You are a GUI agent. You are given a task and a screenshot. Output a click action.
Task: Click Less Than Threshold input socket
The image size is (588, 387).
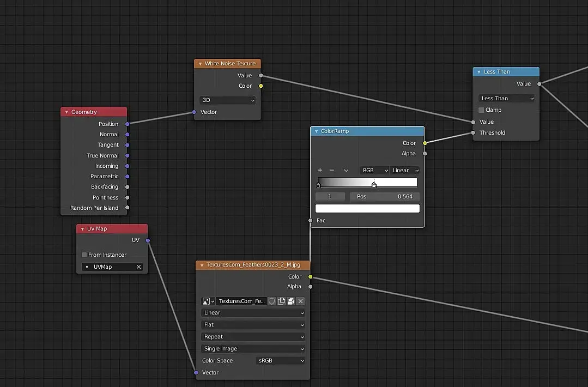[x=473, y=133]
